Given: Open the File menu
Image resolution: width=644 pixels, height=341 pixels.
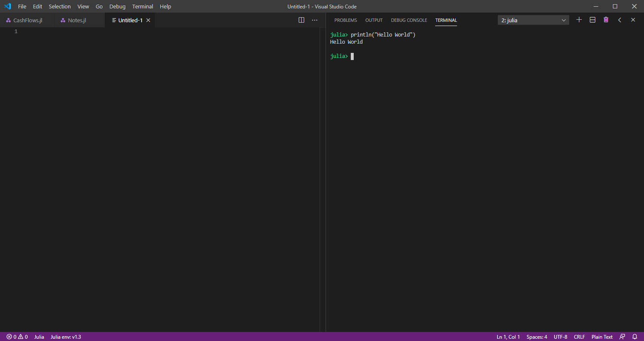Looking at the screenshot, I should [22, 6].
